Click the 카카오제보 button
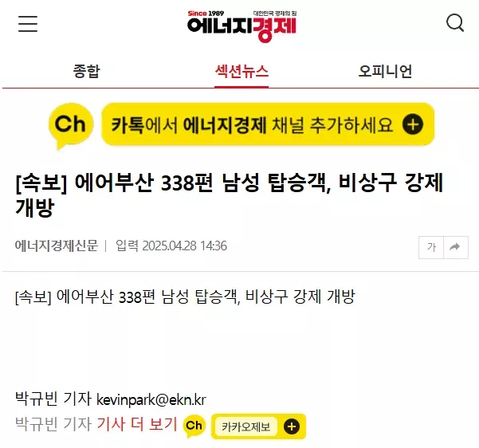 pos(246,426)
